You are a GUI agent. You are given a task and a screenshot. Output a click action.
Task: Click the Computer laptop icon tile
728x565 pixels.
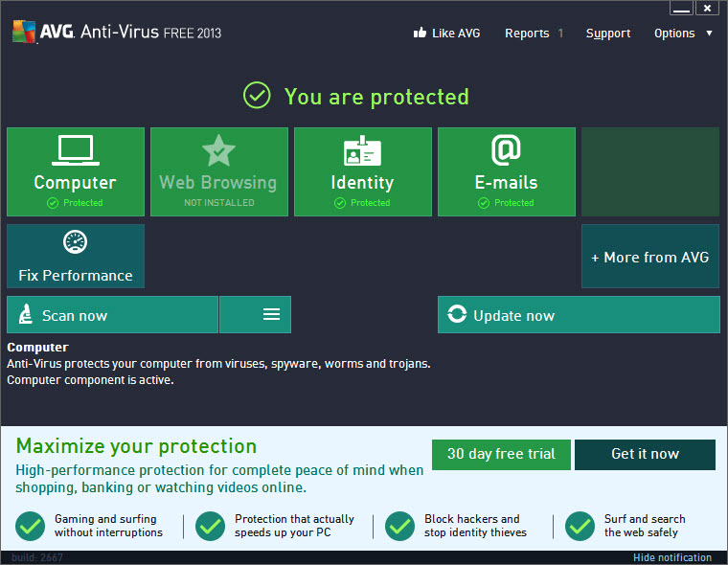click(75, 150)
